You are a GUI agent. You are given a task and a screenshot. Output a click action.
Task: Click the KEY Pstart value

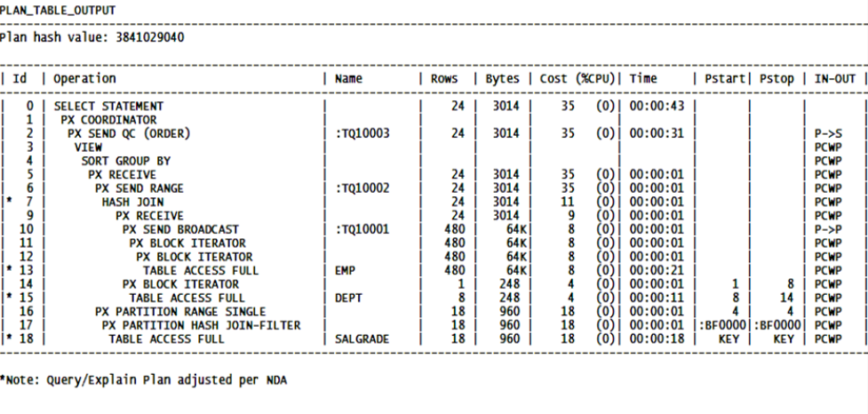(729, 338)
